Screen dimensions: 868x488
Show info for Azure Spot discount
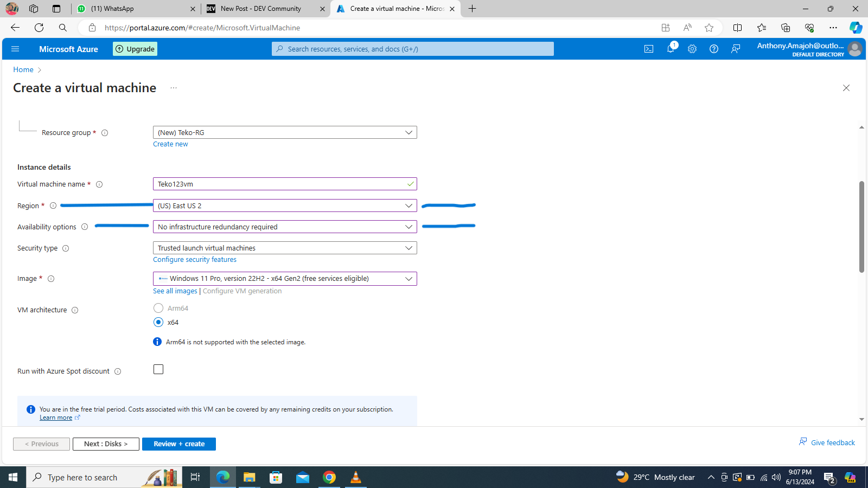pos(118,371)
